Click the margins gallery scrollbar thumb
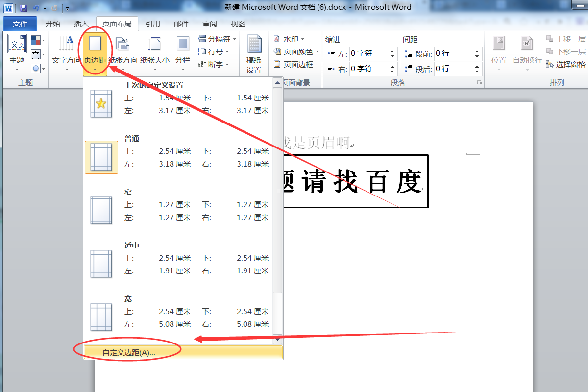Screen dimensions: 588x392 click(x=278, y=191)
